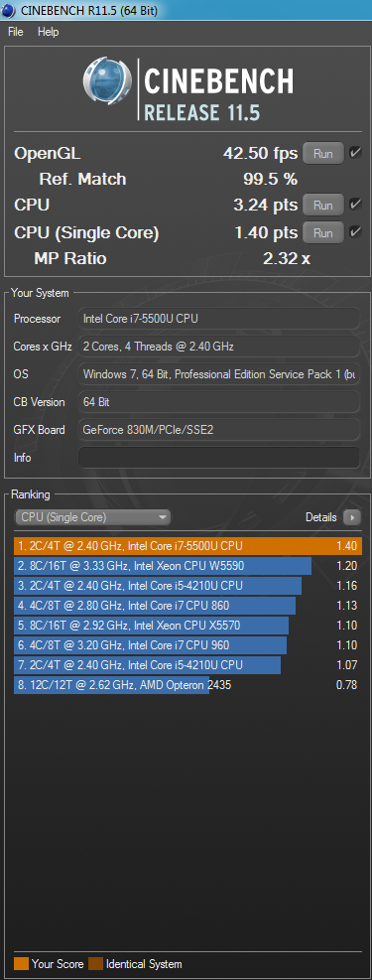Click the Processor name field
372x980 pixels.
point(218,319)
